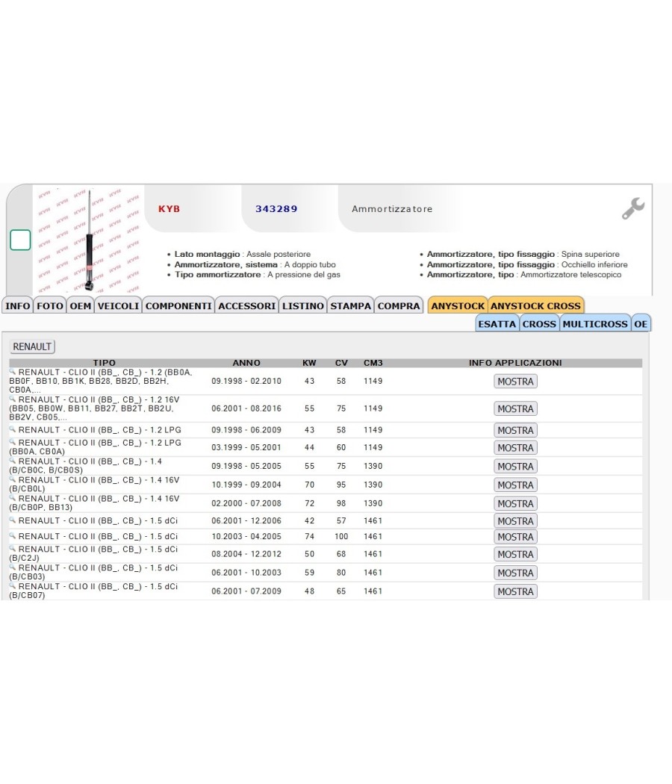This screenshot has width=672, height=784.
Task: Click the TIPO column header
Action: coord(104,363)
